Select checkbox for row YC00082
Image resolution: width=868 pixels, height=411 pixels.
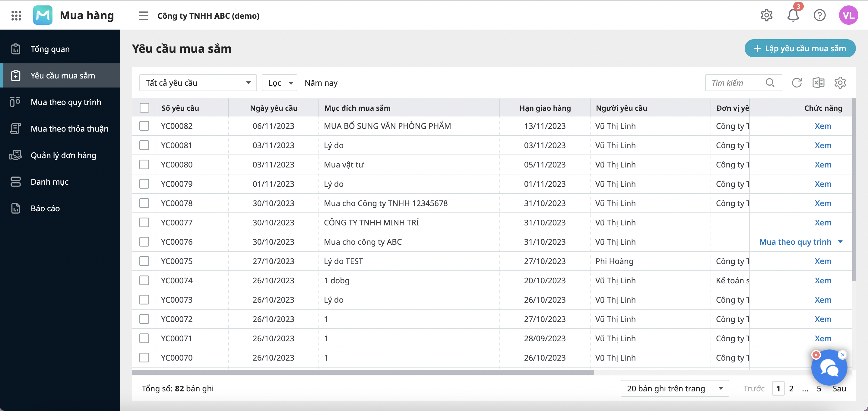pos(144,126)
